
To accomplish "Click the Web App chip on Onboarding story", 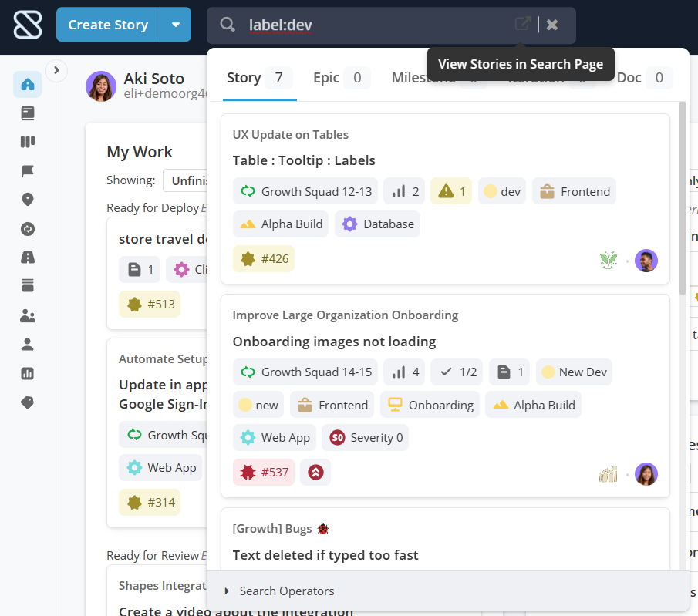I will point(275,437).
